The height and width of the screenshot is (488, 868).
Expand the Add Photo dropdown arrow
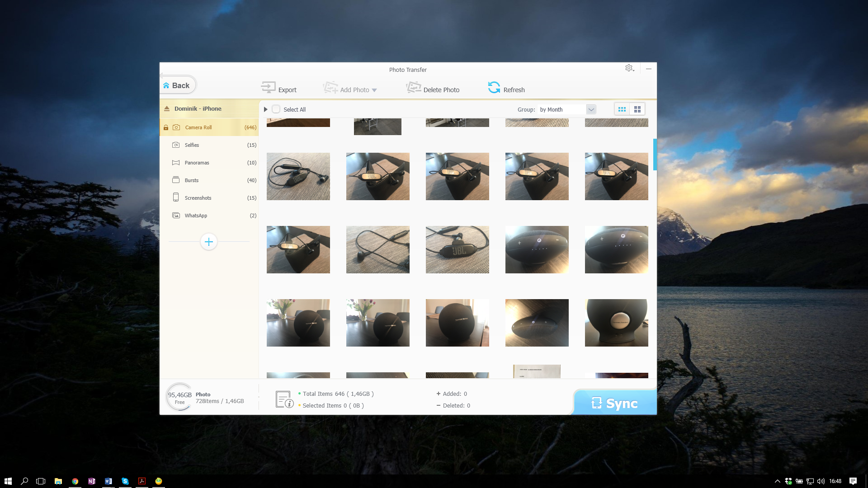(x=374, y=90)
